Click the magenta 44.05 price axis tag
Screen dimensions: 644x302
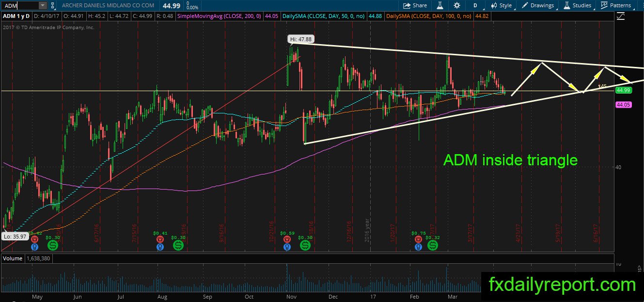click(x=623, y=104)
